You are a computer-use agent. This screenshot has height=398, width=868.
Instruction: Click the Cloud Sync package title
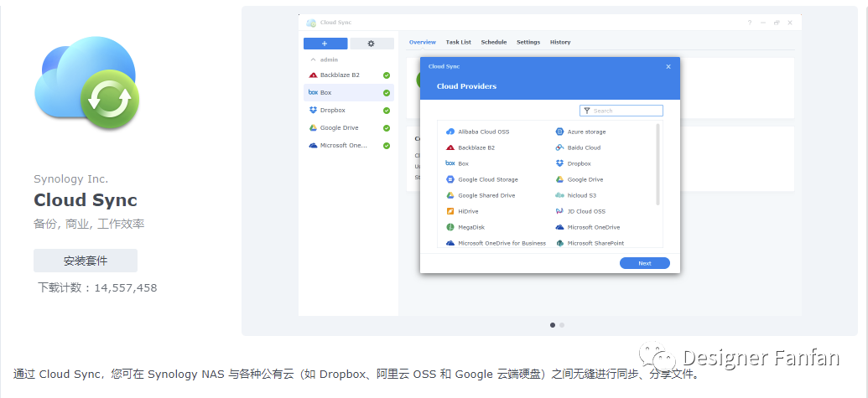click(86, 200)
